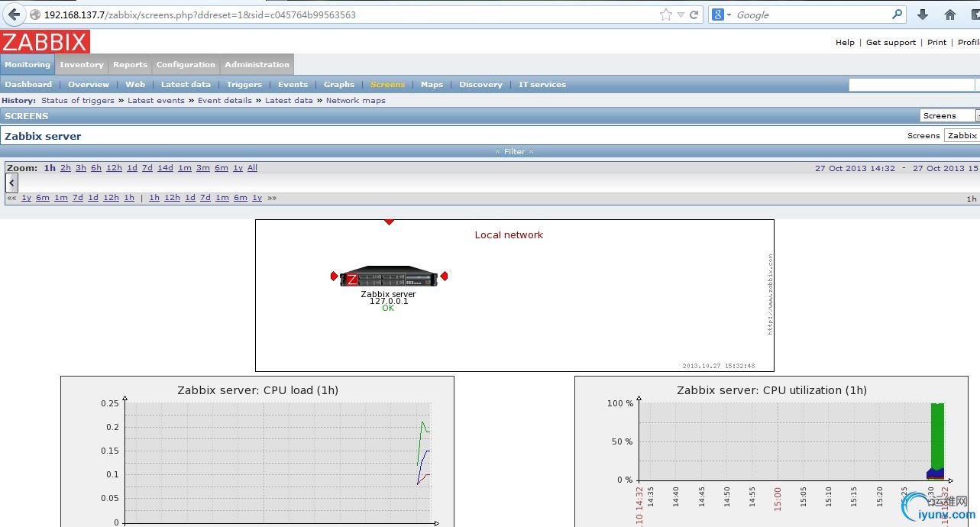Click the green OK status under the server
The height and width of the screenshot is (527, 980).
click(388, 308)
